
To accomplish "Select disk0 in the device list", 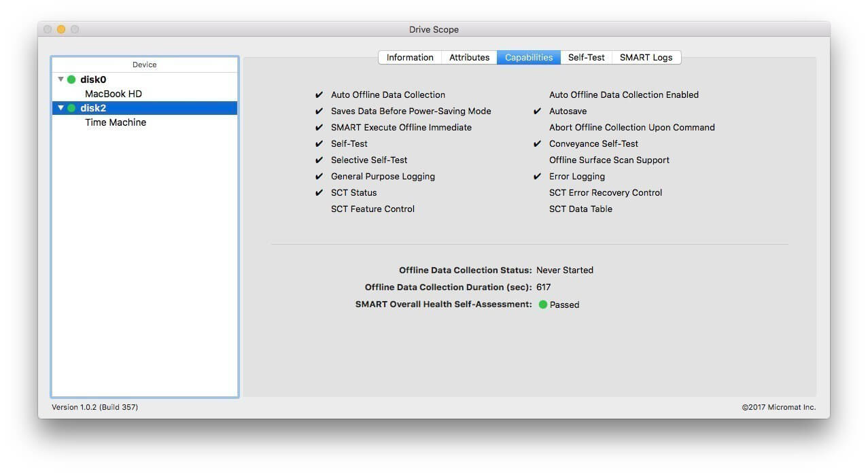I will tap(93, 80).
